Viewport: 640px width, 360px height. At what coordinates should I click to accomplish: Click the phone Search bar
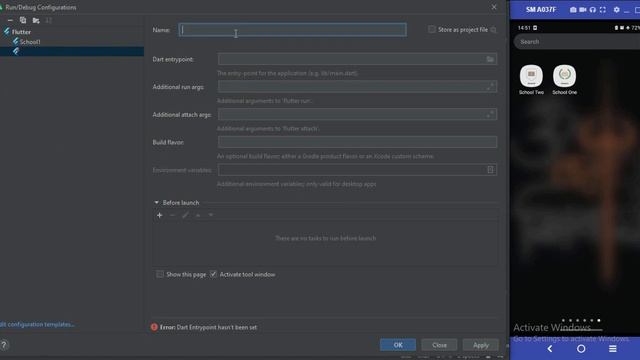click(577, 42)
